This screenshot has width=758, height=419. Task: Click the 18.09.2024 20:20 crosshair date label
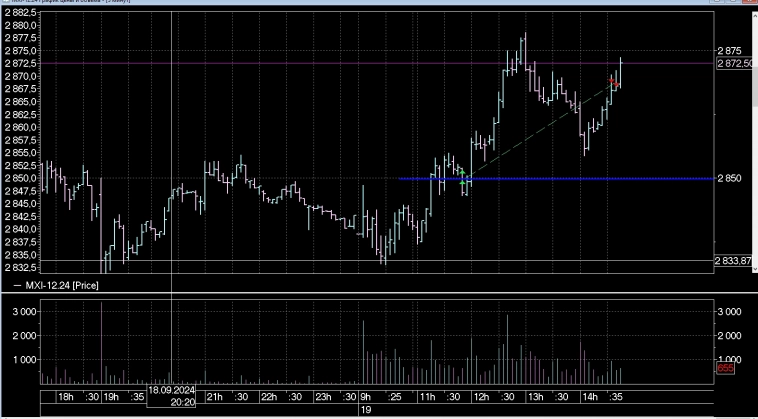pos(172,397)
